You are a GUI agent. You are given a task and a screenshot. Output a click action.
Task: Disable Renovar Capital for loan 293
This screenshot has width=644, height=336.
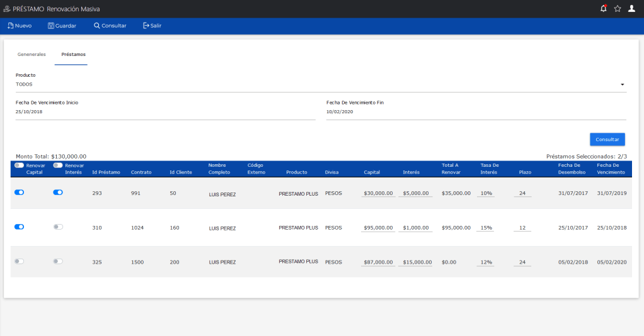(x=19, y=193)
